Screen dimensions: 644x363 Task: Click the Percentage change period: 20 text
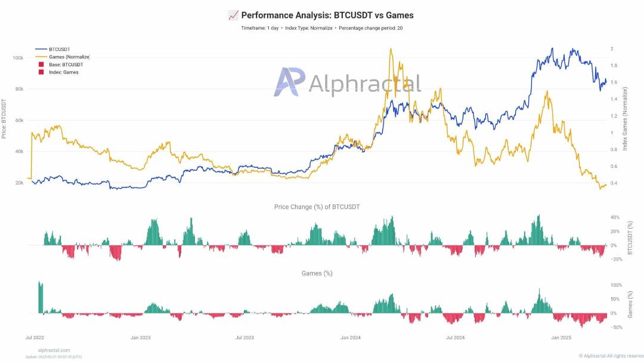coord(370,28)
